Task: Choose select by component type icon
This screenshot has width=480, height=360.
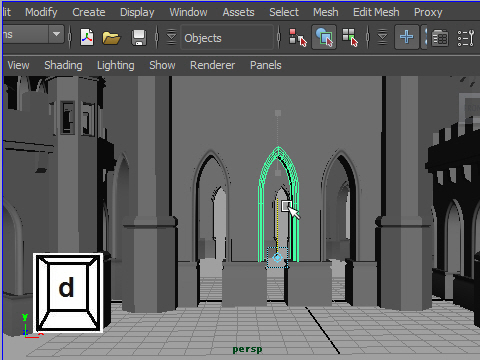Action: [x=350, y=37]
